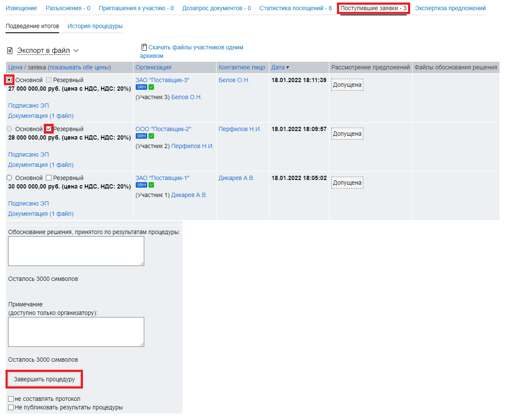Viewport: 505px width, 420px height.
Task: Click the sort arrow beside Дата
Action: pos(288,68)
